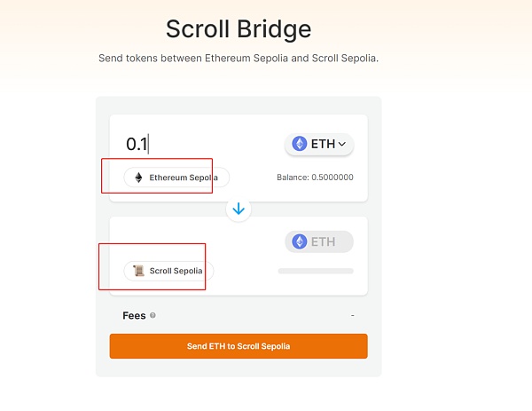Image resolution: width=532 pixels, height=411 pixels.
Task: Click the bridge description subtitle text
Action: coord(239,59)
